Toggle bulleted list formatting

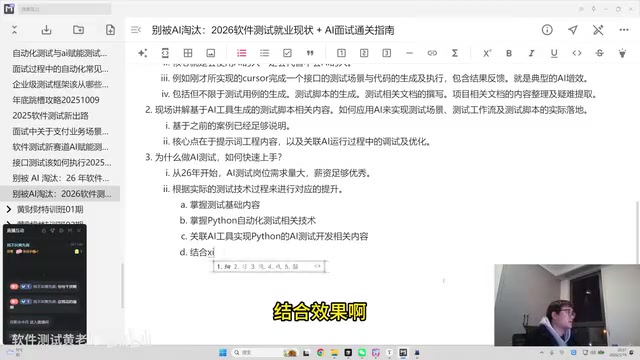pos(264,53)
